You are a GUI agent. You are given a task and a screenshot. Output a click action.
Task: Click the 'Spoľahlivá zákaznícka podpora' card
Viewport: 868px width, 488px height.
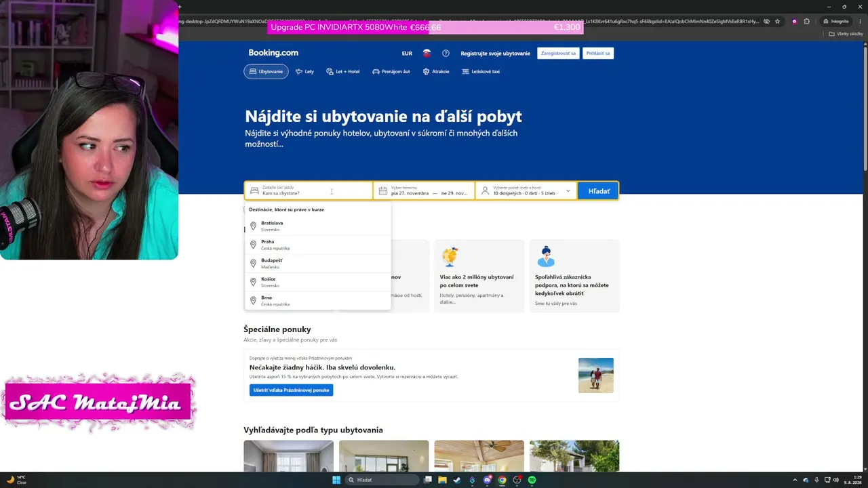point(574,276)
